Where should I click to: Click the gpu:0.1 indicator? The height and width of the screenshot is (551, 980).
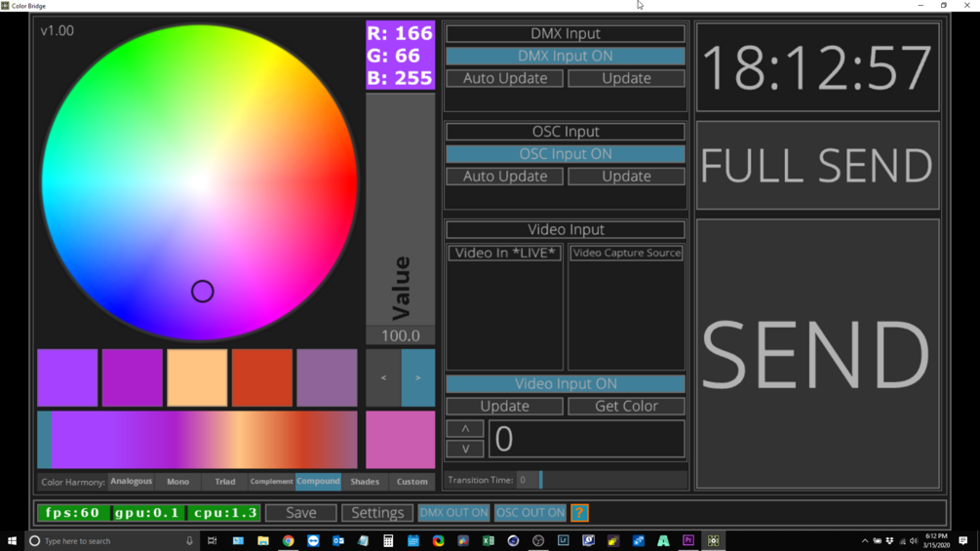tap(148, 513)
